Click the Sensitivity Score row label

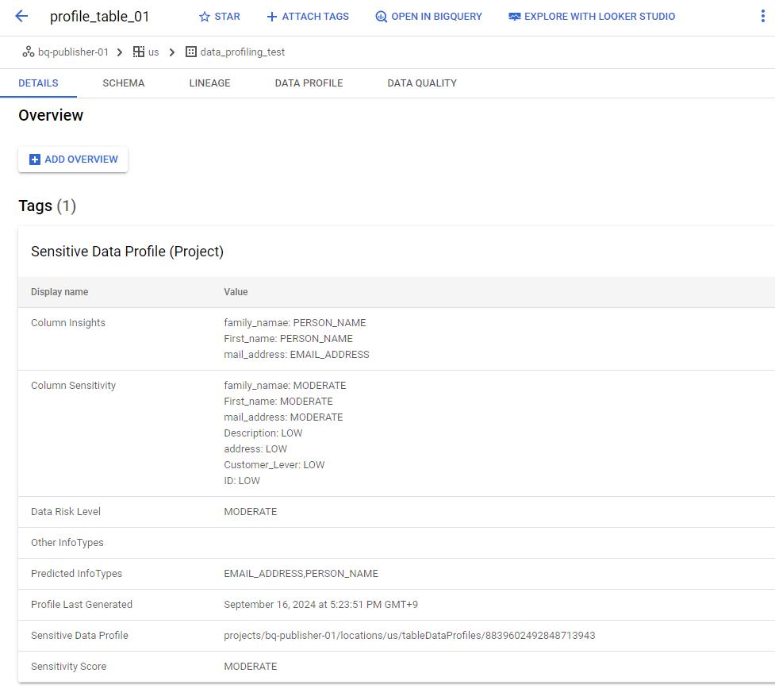pyautogui.click(x=69, y=667)
